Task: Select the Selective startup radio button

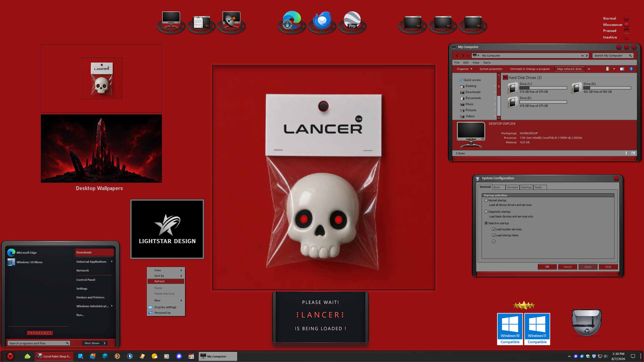Action: [x=486, y=223]
